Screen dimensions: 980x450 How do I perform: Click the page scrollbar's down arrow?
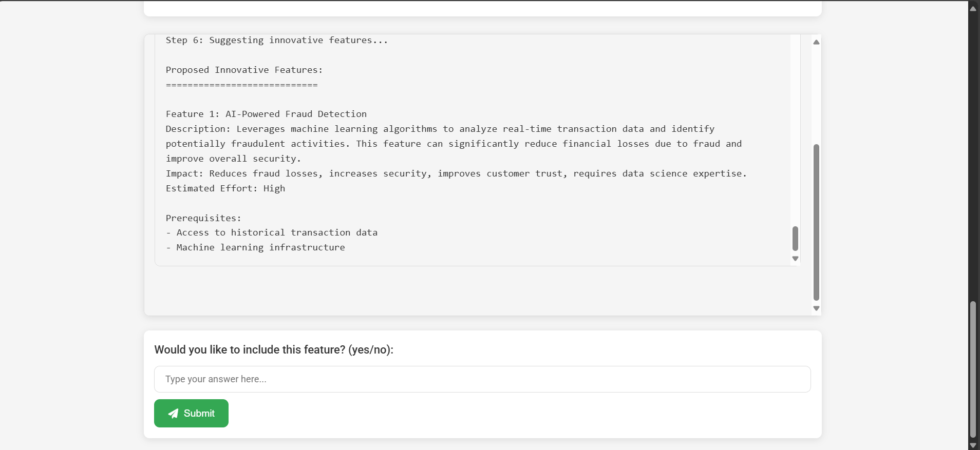point(973,445)
